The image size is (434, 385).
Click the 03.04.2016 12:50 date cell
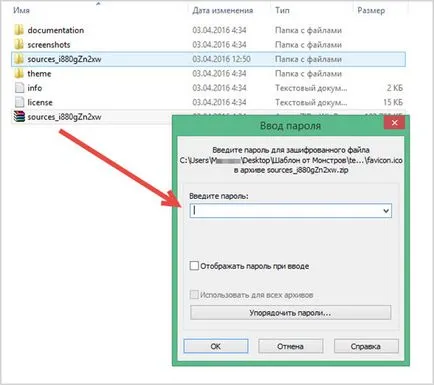pos(221,59)
